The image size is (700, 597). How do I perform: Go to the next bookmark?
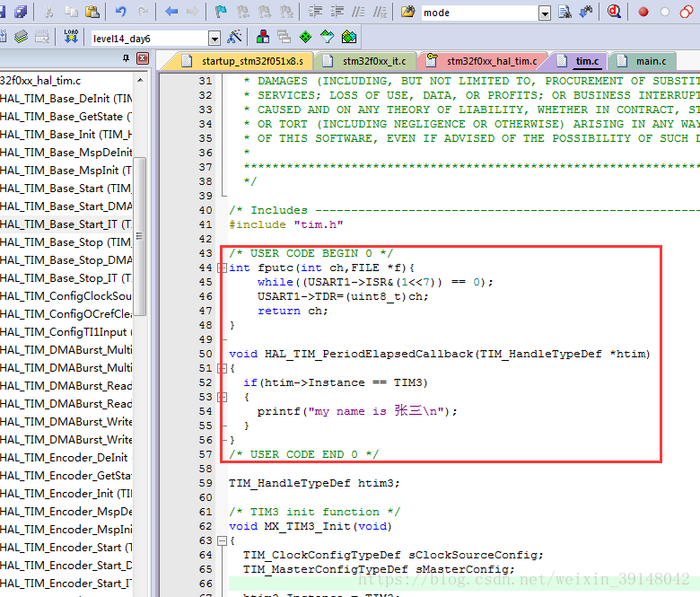point(265,12)
